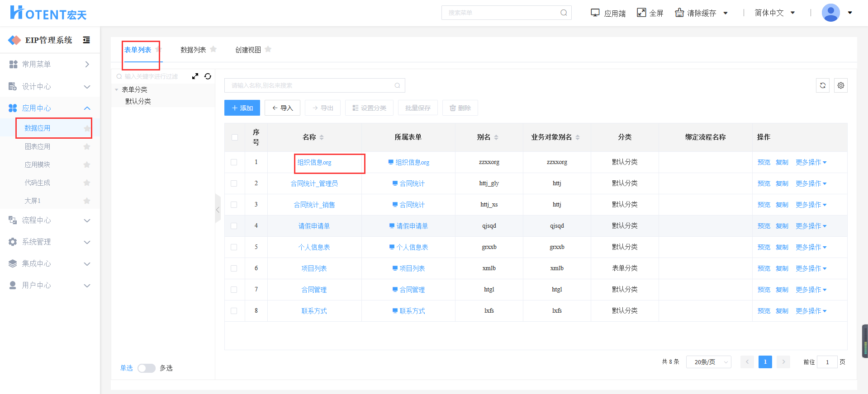Viewport: 868px width, 394px height.
Task: Enter fullscreen with 全屏 icon
Action: tap(641, 13)
